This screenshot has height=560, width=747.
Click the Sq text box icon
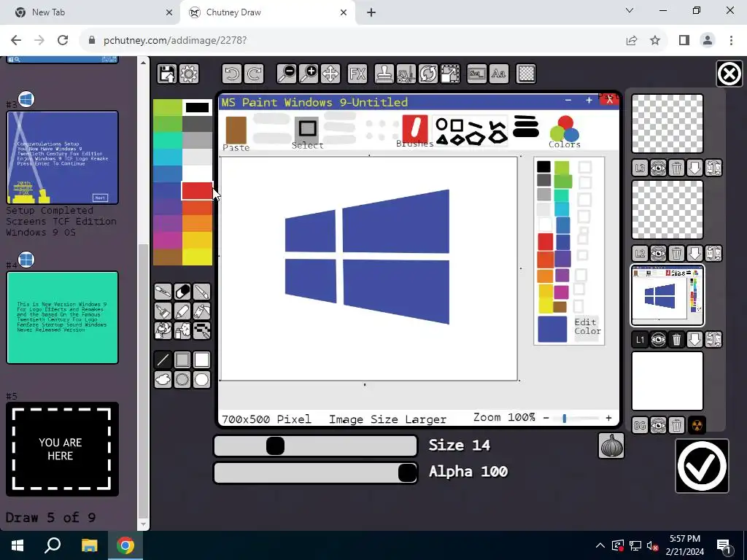[x=477, y=74]
